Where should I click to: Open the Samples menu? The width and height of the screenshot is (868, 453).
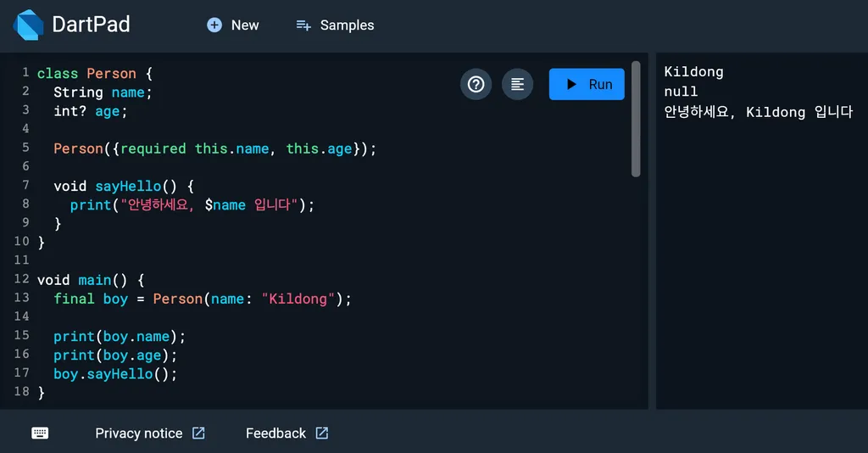click(335, 25)
